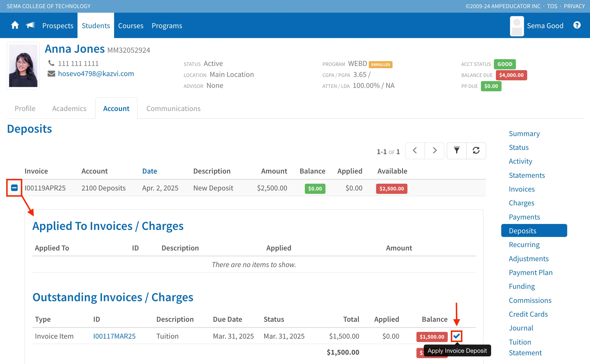Open the PRIVACY link in header
The image size is (590, 364).
pos(574,6)
